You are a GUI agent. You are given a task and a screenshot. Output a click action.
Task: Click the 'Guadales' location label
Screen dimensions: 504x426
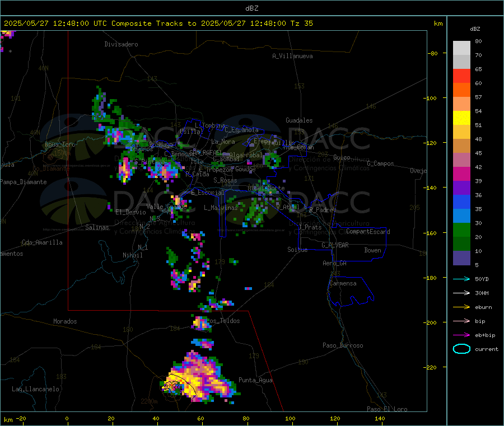click(299, 120)
